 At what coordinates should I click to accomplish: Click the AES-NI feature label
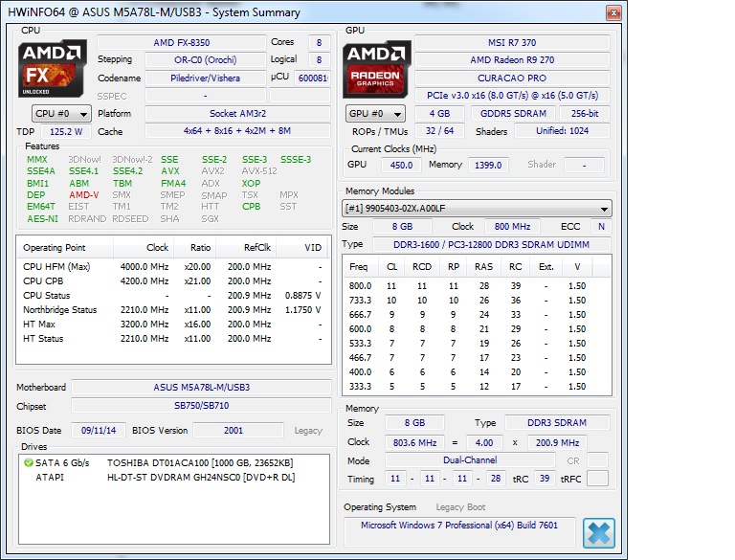43,218
